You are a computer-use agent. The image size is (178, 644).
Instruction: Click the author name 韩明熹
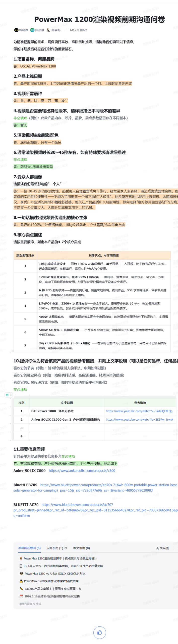(x=24, y=30)
